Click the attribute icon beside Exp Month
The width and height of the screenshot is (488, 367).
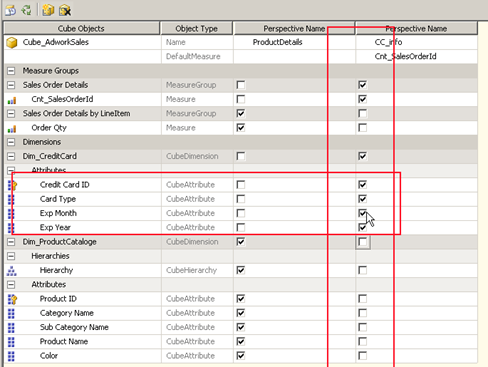11,214
